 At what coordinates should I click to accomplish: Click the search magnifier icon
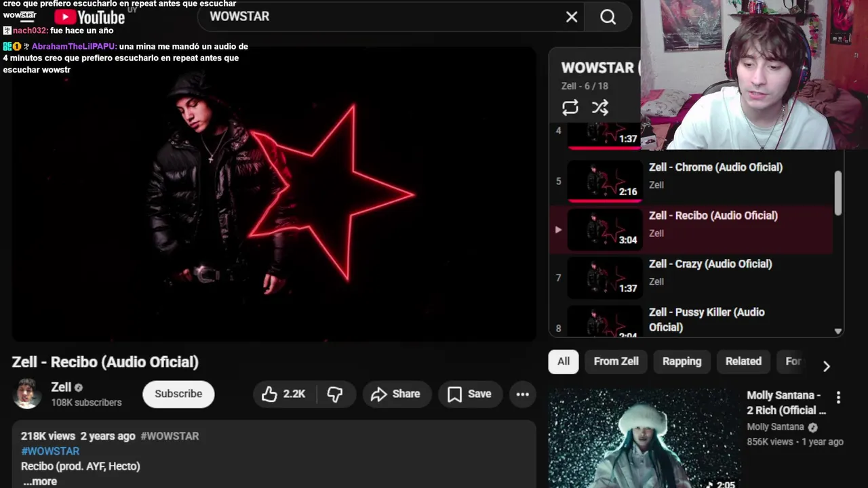[x=608, y=17]
